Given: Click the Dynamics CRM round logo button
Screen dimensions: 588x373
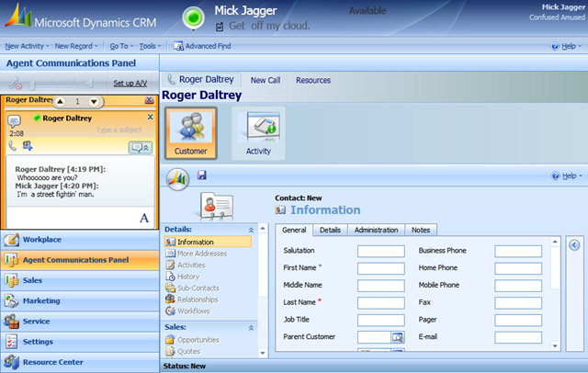Looking at the screenshot, I should coord(177,179).
